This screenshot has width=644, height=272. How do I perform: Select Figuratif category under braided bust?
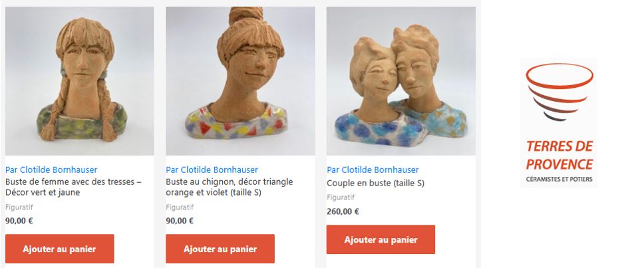[x=19, y=207]
